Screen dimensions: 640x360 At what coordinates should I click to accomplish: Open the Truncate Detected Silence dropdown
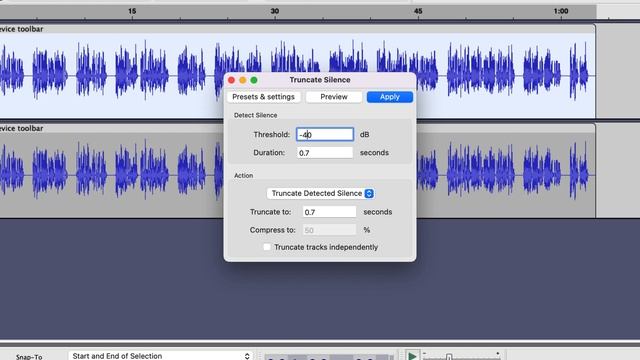pyautogui.click(x=320, y=193)
